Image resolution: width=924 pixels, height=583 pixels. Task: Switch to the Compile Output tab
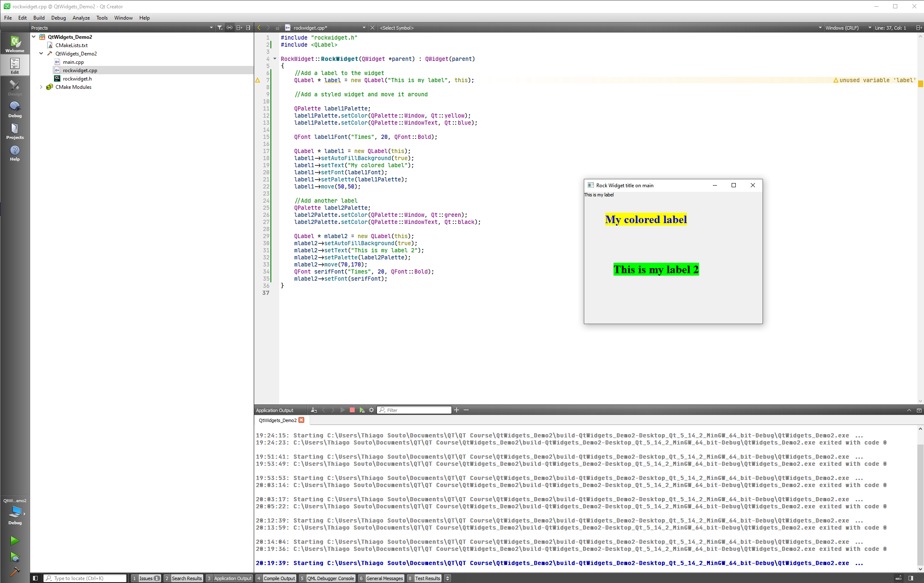point(279,578)
